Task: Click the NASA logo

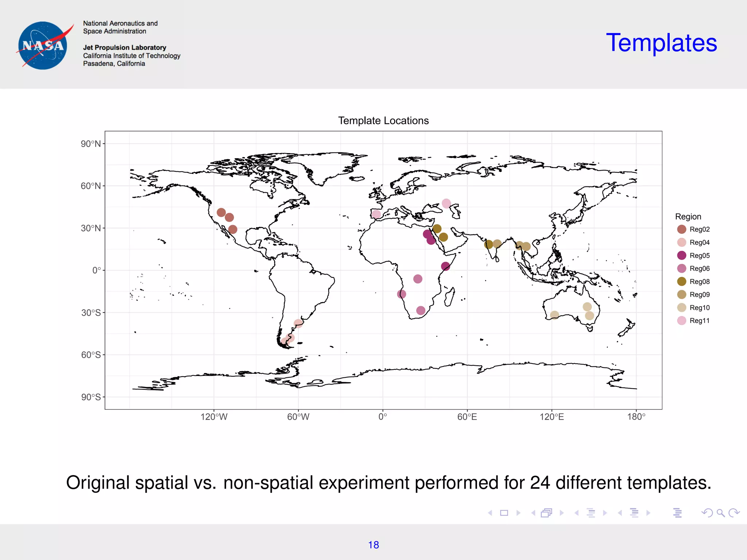Action: coord(44,46)
